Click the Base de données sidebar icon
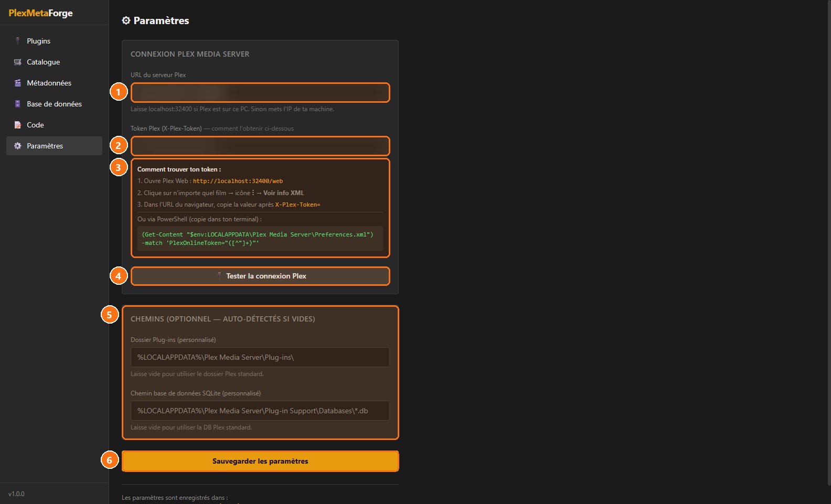 click(17, 104)
